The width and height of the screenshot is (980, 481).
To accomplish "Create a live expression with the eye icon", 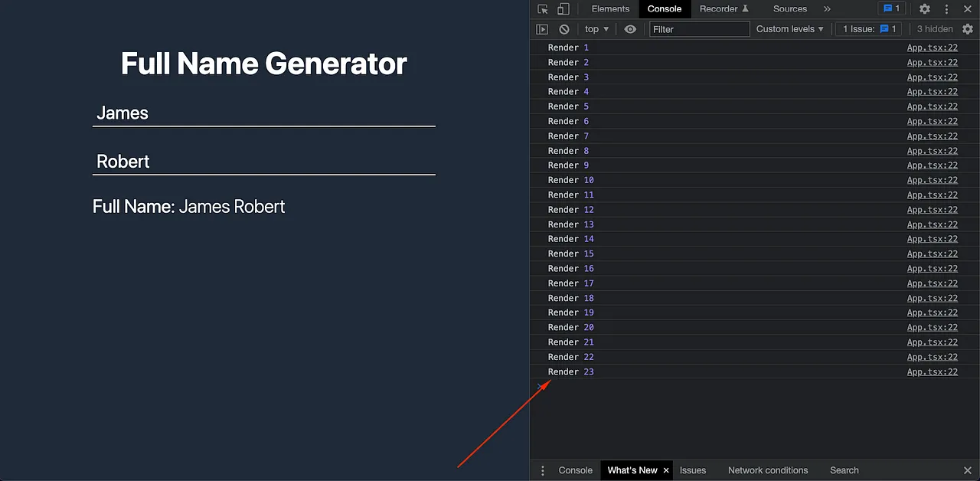I will [630, 28].
